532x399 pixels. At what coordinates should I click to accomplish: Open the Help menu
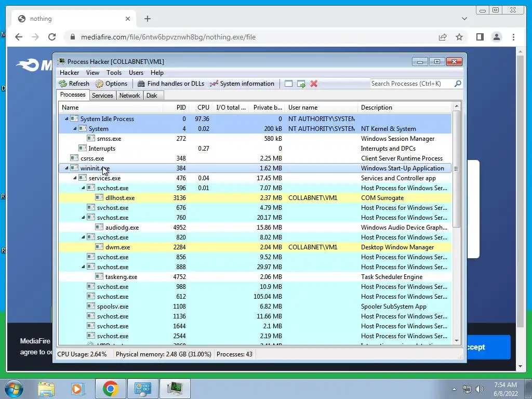pos(157,73)
